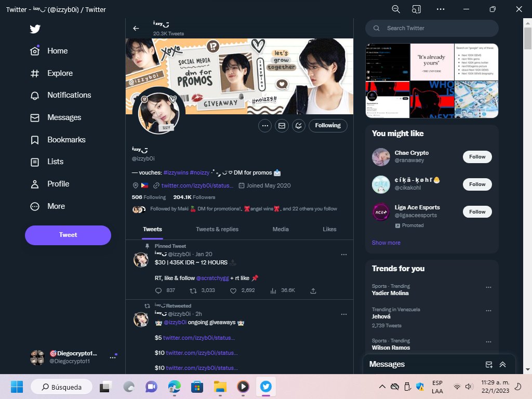Click the @scratchygg mention
The image size is (532, 399).
pyautogui.click(x=212, y=278)
